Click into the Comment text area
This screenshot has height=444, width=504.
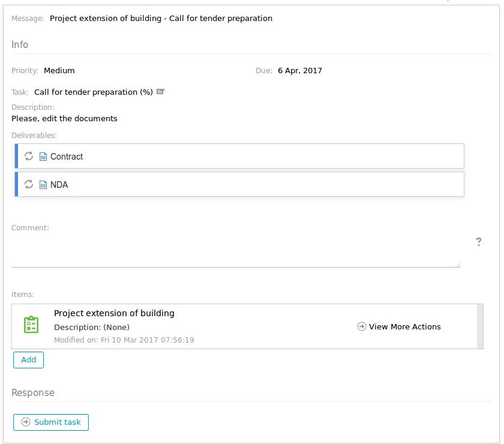point(236,251)
